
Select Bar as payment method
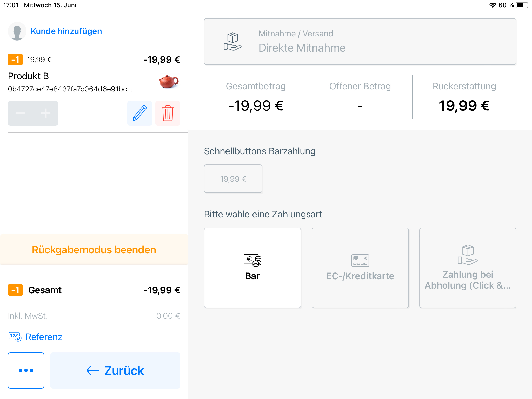point(252,268)
